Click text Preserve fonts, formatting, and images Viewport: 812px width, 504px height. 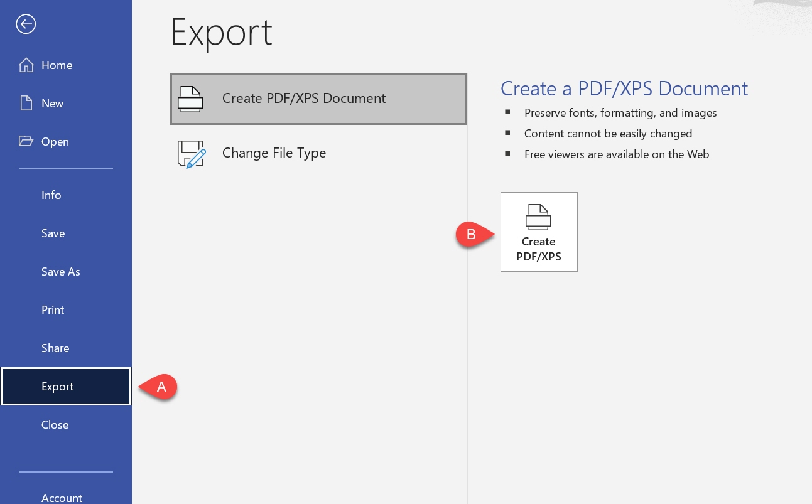coord(620,114)
